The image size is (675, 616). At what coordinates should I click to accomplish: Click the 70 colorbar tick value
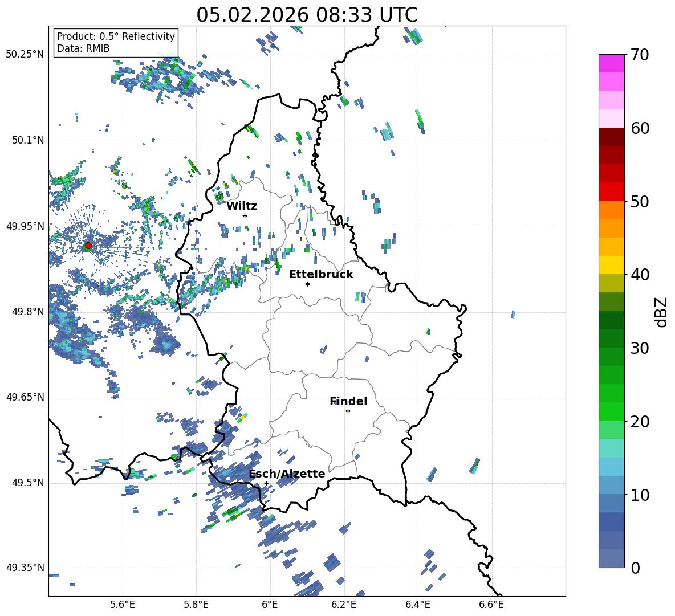[x=640, y=55]
